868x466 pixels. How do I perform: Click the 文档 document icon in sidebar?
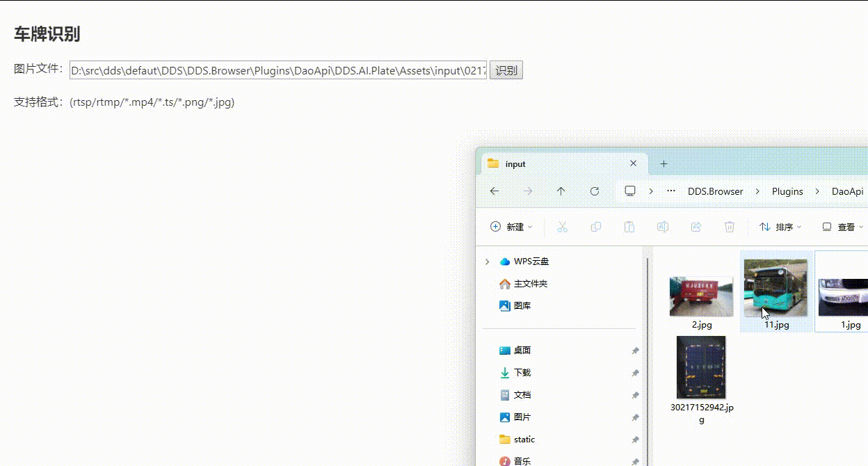(505, 395)
